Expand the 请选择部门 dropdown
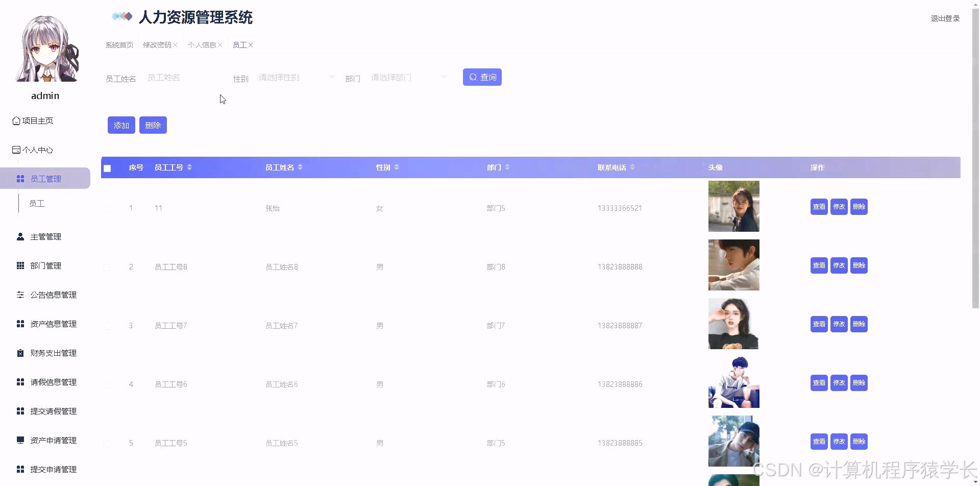 click(x=407, y=77)
